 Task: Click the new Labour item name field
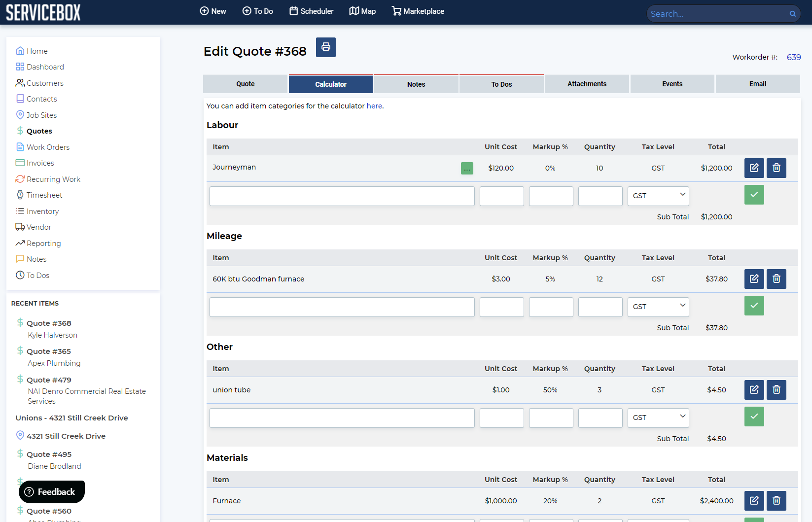342,196
